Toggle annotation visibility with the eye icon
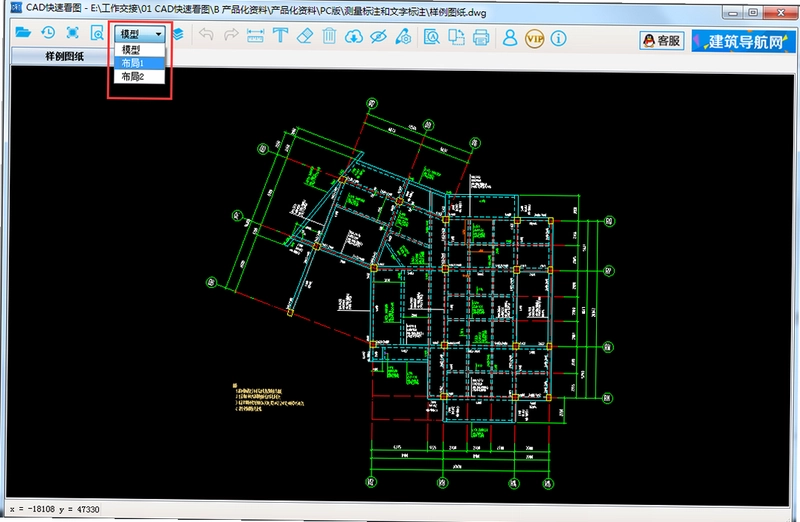 378,36
